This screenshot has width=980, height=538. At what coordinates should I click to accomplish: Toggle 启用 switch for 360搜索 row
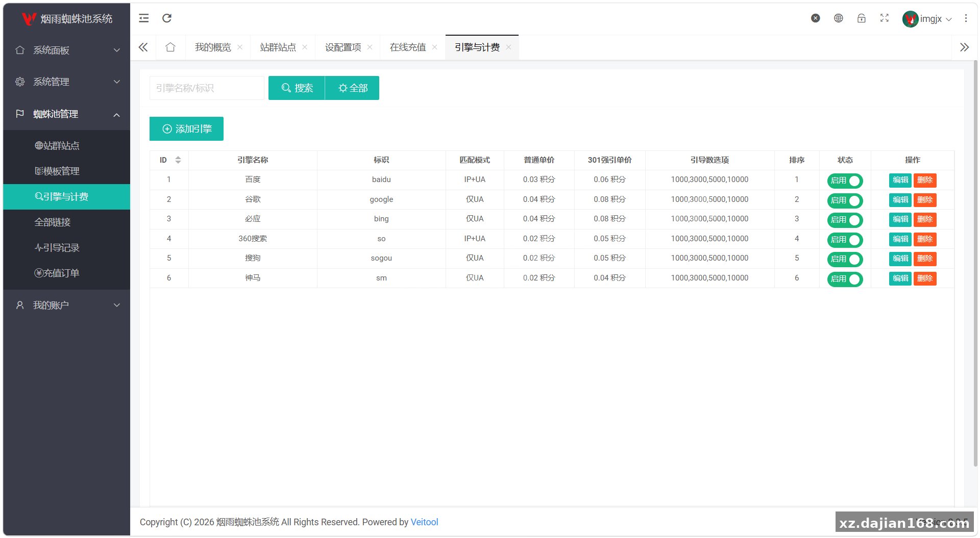tap(845, 240)
